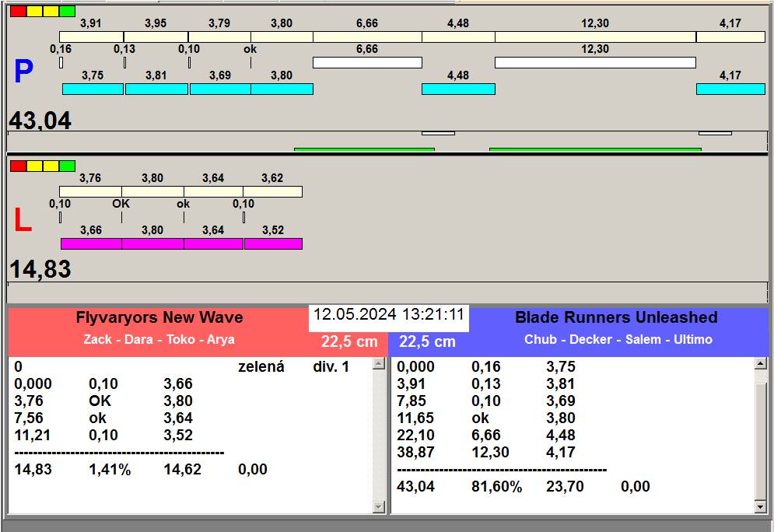Select the magenta 3,52 run bar
The width and height of the screenshot is (774, 532).
[273, 243]
